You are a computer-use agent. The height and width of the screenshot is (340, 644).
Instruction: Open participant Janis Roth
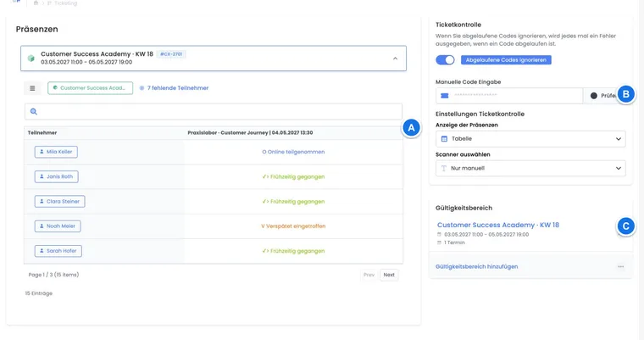pyautogui.click(x=56, y=176)
